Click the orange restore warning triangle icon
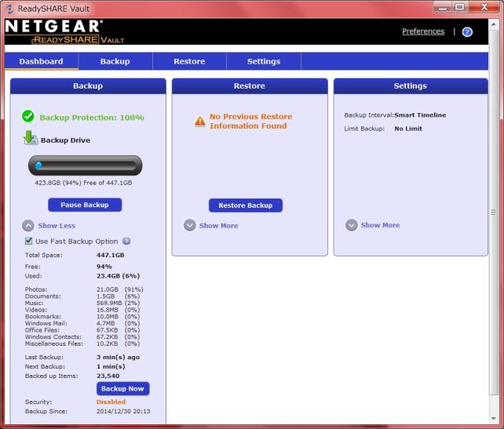This screenshot has width=504, height=429. tap(200, 122)
